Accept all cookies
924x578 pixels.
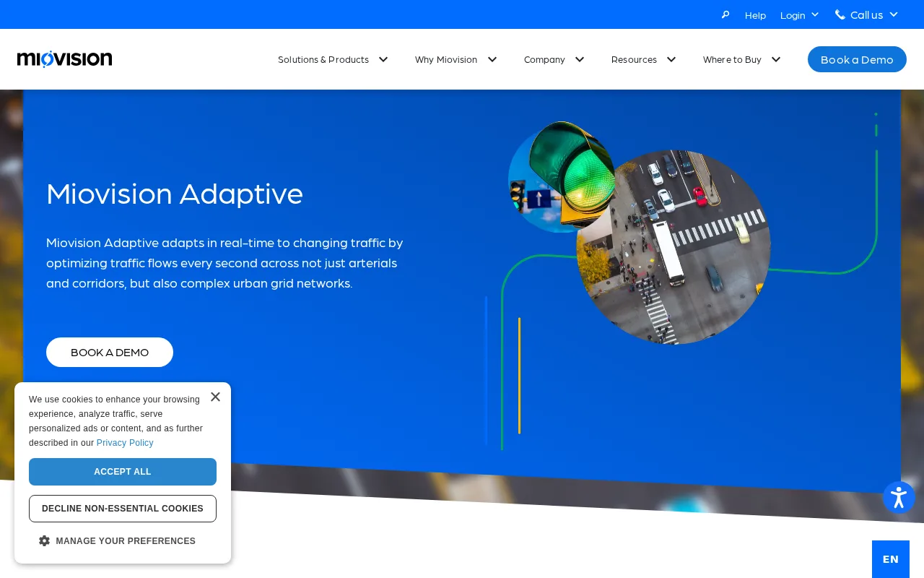(123, 472)
